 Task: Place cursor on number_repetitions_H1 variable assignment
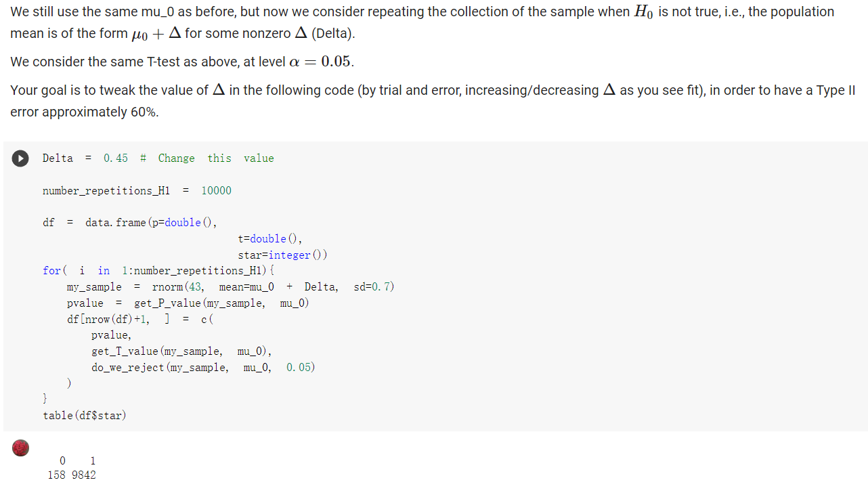pos(137,191)
